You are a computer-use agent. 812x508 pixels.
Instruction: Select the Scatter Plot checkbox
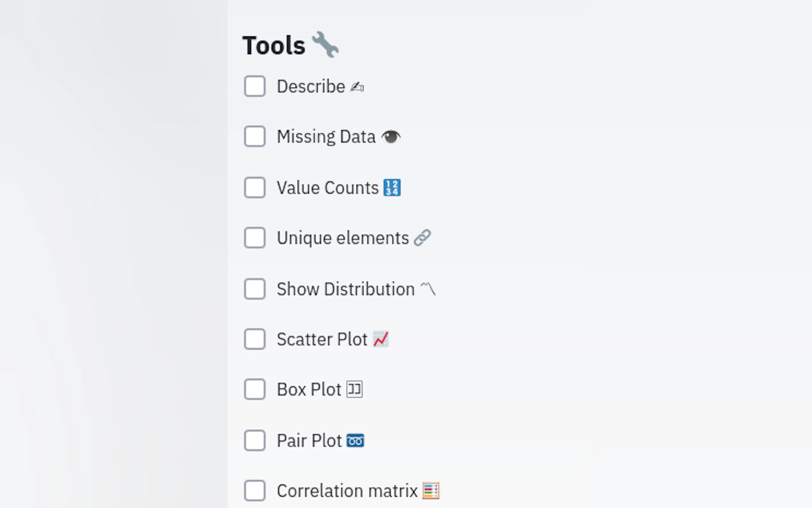pos(255,339)
